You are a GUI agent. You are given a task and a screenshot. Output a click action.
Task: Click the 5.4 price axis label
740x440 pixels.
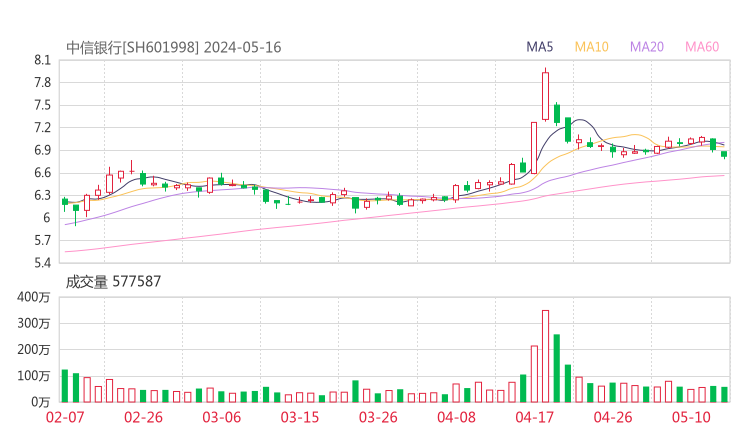pos(42,262)
